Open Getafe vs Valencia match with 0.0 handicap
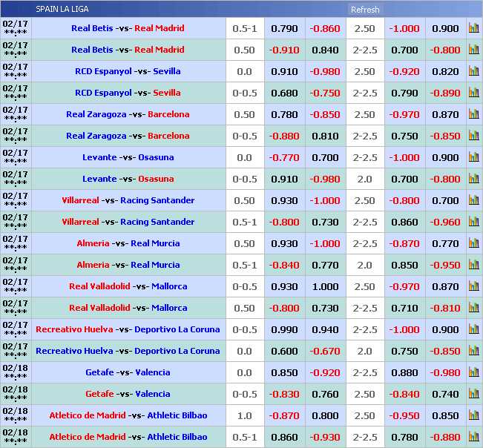Screen dimensions: 483x448 pyautogui.click(x=128, y=372)
